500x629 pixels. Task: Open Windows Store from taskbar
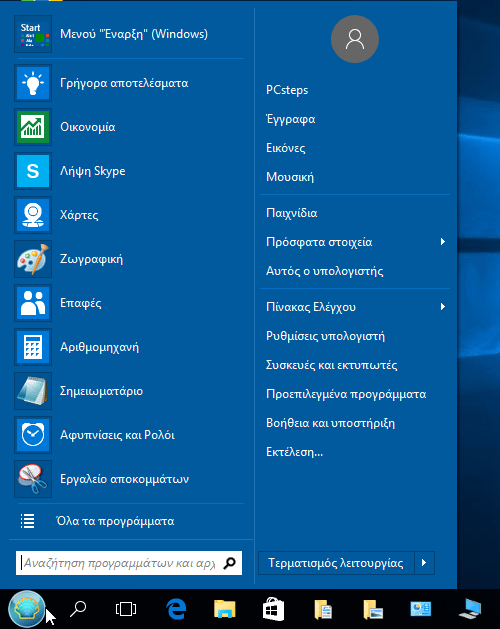(x=273, y=609)
